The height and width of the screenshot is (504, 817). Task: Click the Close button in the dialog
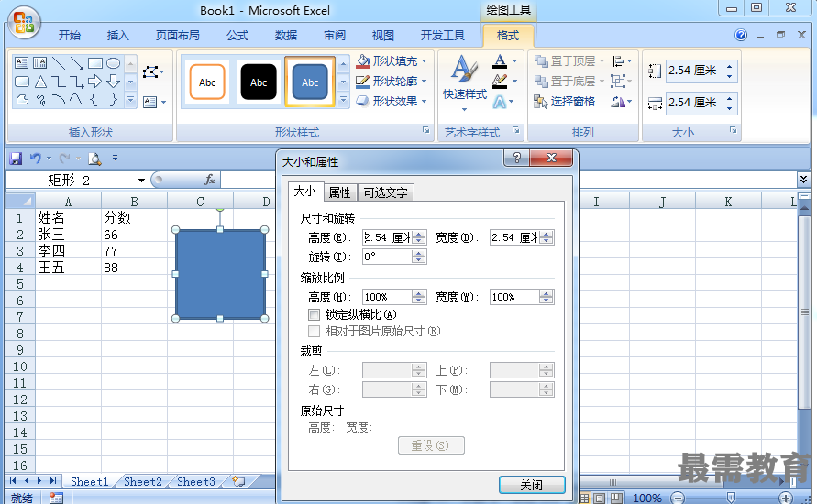(x=532, y=485)
